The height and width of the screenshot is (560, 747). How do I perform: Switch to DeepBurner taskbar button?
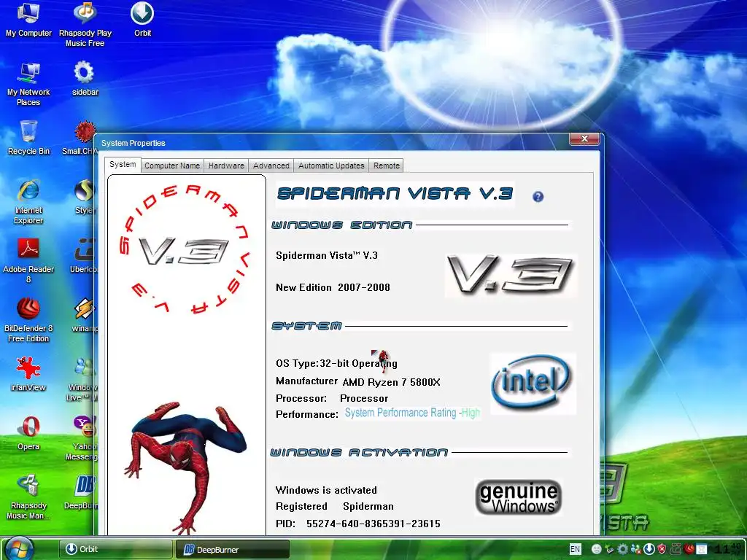(233, 549)
